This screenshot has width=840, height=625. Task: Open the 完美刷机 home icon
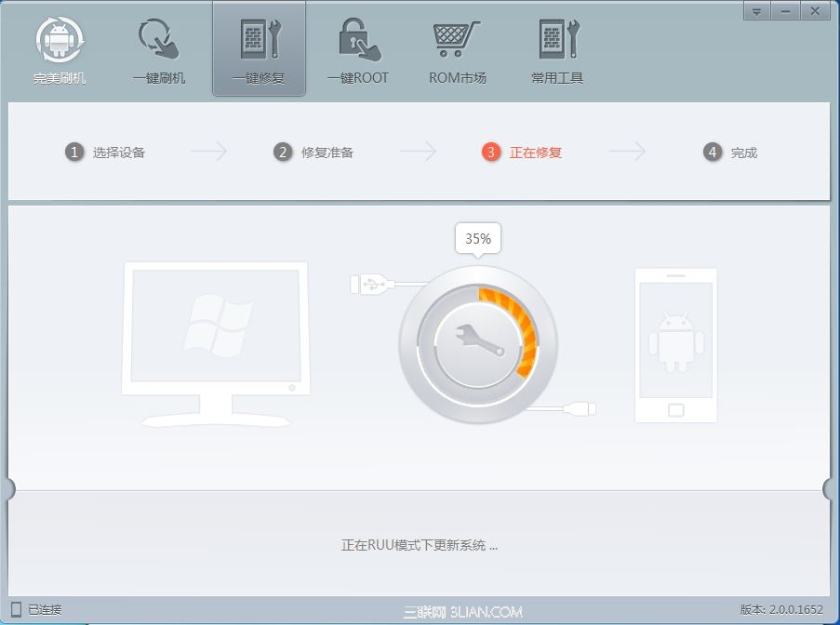pos(60,51)
